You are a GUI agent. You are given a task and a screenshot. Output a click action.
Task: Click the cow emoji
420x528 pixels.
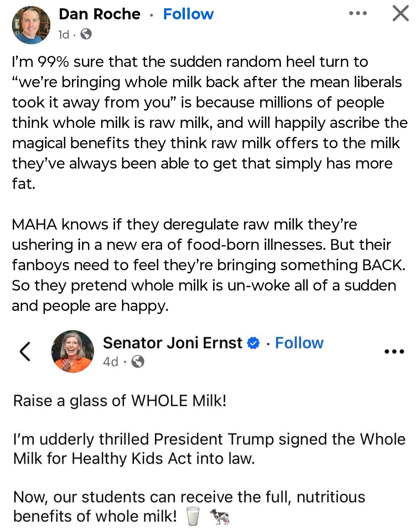[x=220, y=516]
